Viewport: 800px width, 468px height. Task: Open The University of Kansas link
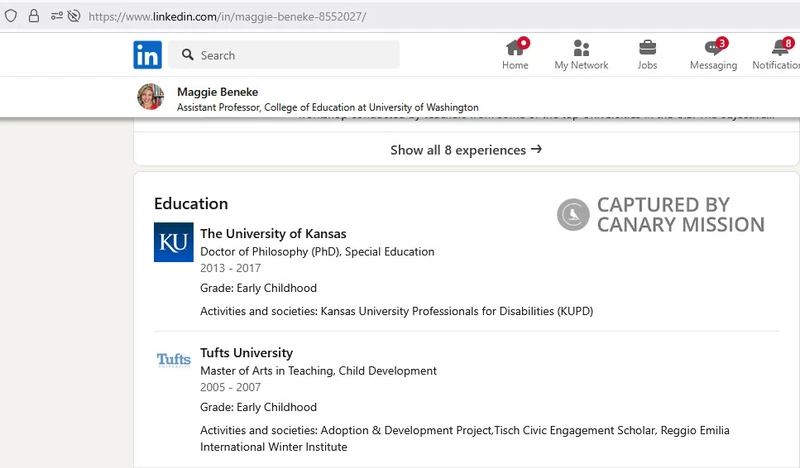(x=273, y=234)
